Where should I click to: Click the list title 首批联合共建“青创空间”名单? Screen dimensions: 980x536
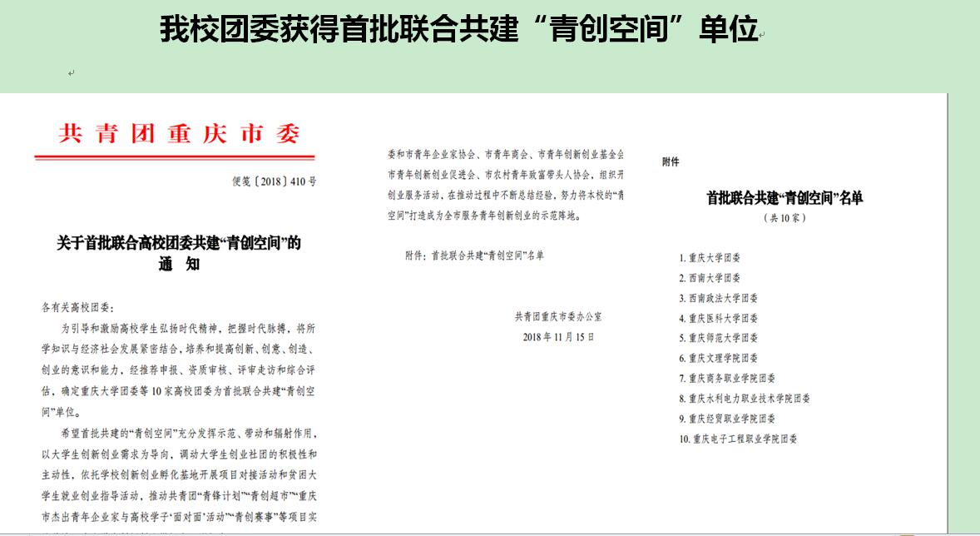click(784, 198)
